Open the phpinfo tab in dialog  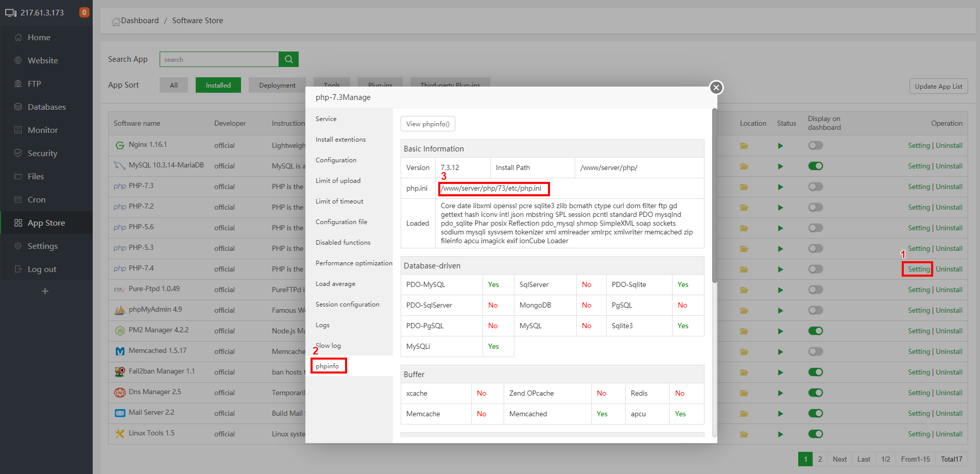coord(328,366)
